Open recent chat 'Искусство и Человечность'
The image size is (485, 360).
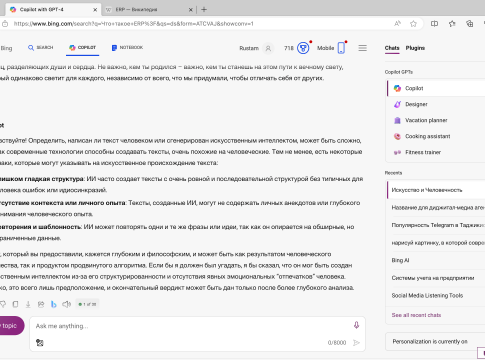436,190
